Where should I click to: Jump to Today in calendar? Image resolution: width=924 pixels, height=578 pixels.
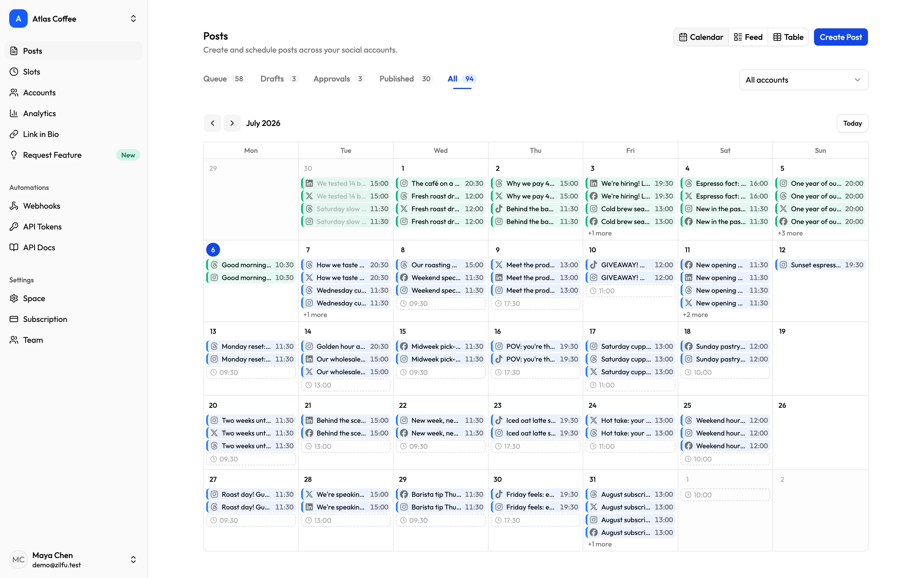852,123
